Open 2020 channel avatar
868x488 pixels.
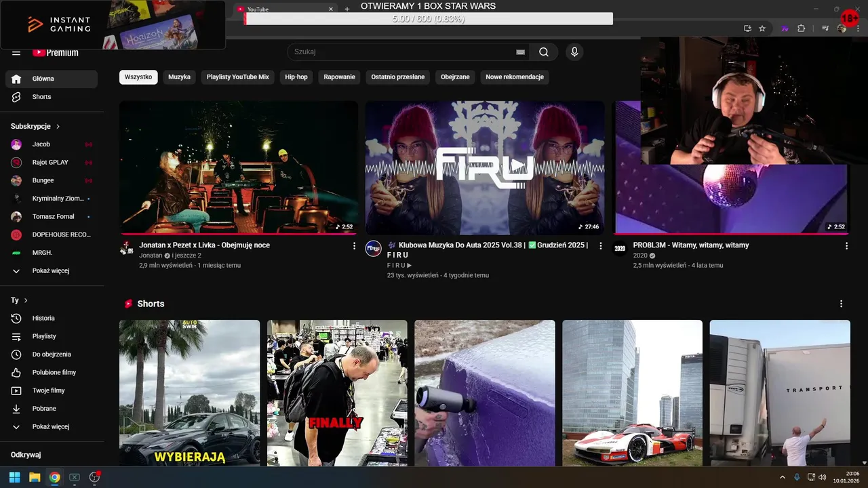(x=620, y=248)
